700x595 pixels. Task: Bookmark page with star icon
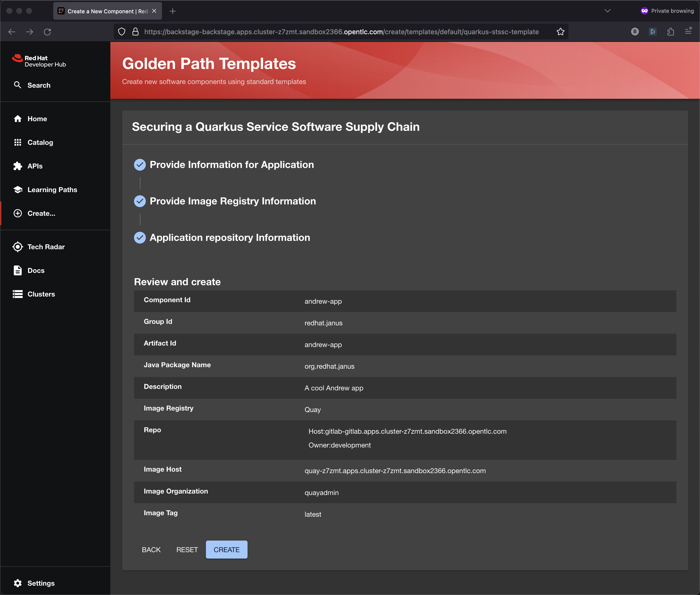(560, 32)
